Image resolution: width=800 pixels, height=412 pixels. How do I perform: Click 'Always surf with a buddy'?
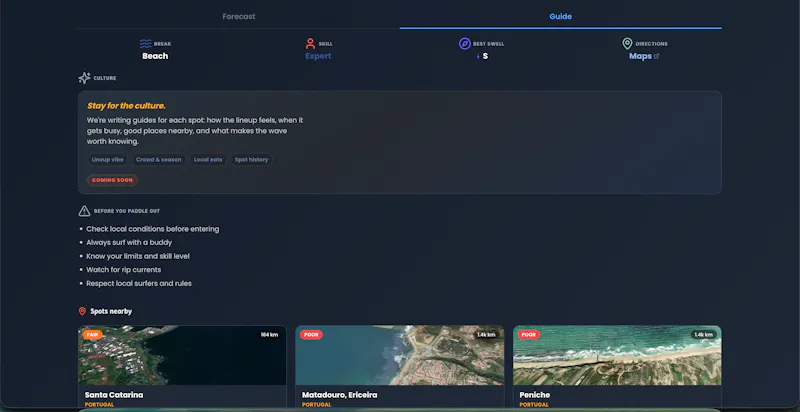pyautogui.click(x=129, y=243)
